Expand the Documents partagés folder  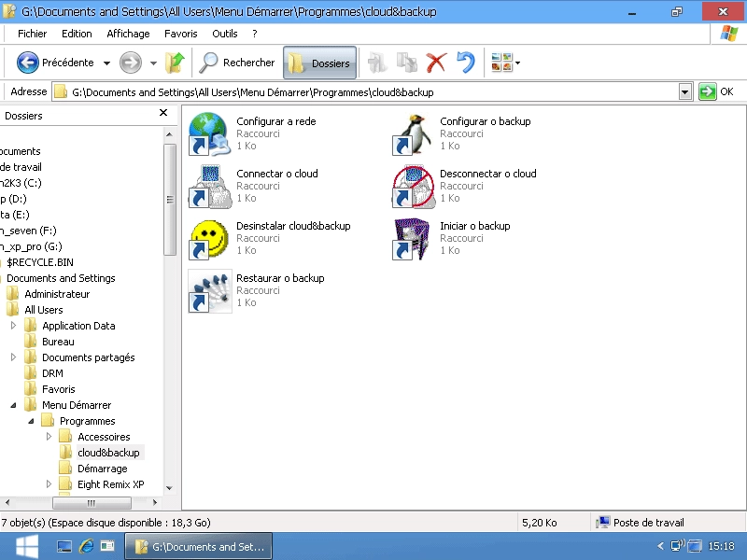(13, 357)
